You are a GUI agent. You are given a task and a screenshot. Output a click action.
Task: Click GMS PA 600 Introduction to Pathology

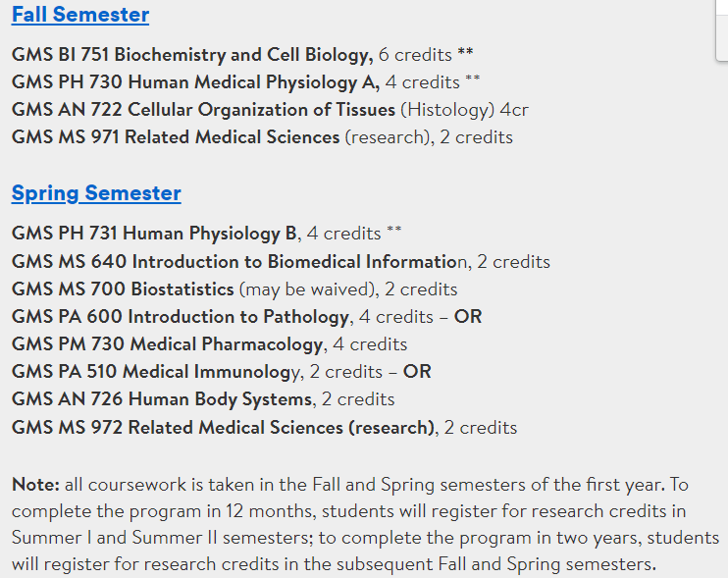181,317
